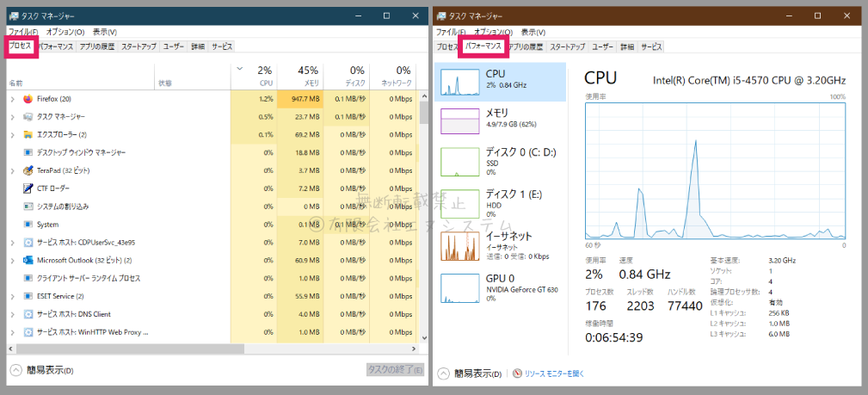Click the クライアント サーバー ランタイム プロセス icon

(28, 278)
